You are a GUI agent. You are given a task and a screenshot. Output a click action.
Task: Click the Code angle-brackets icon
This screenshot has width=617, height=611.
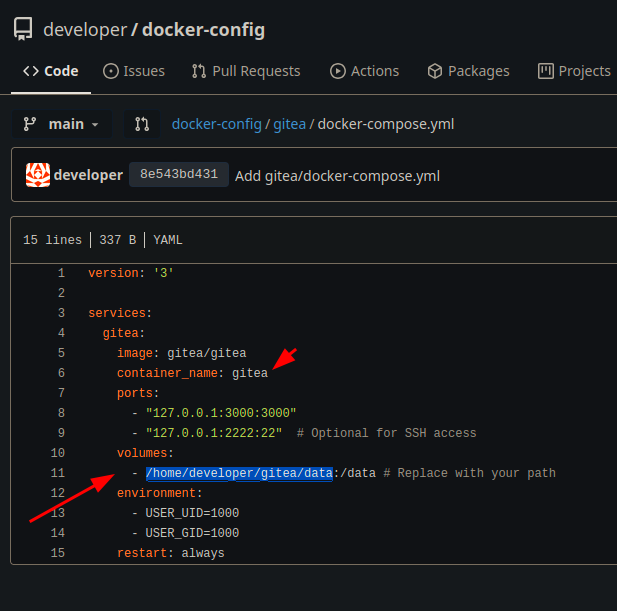(x=31, y=71)
